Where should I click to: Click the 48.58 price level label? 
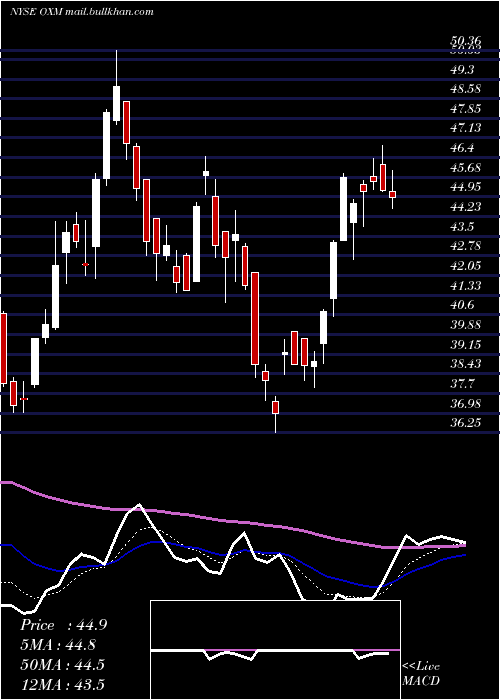(465, 88)
